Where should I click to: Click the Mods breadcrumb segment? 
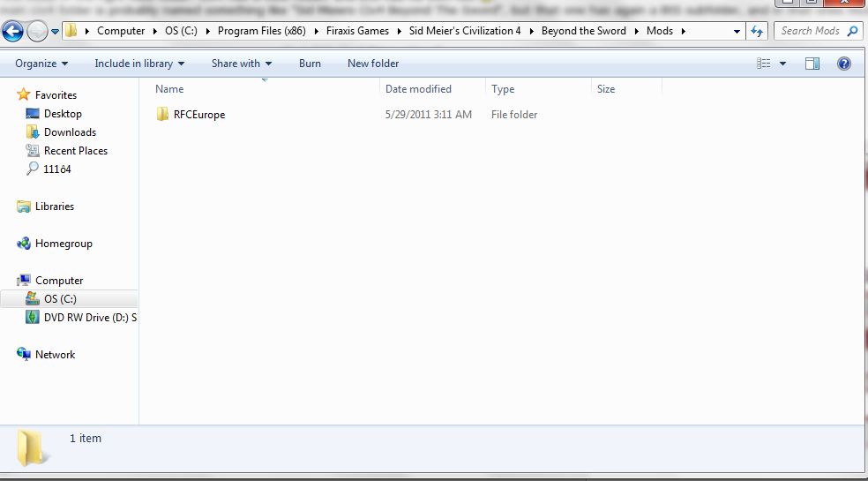(x=660, y=31)
